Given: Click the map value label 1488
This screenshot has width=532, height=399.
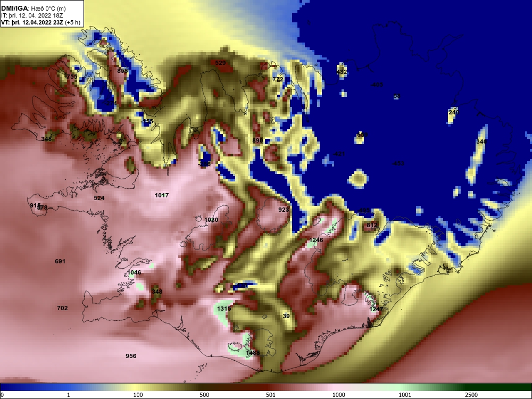Looking at the screenshot, I should pos(252,353).
